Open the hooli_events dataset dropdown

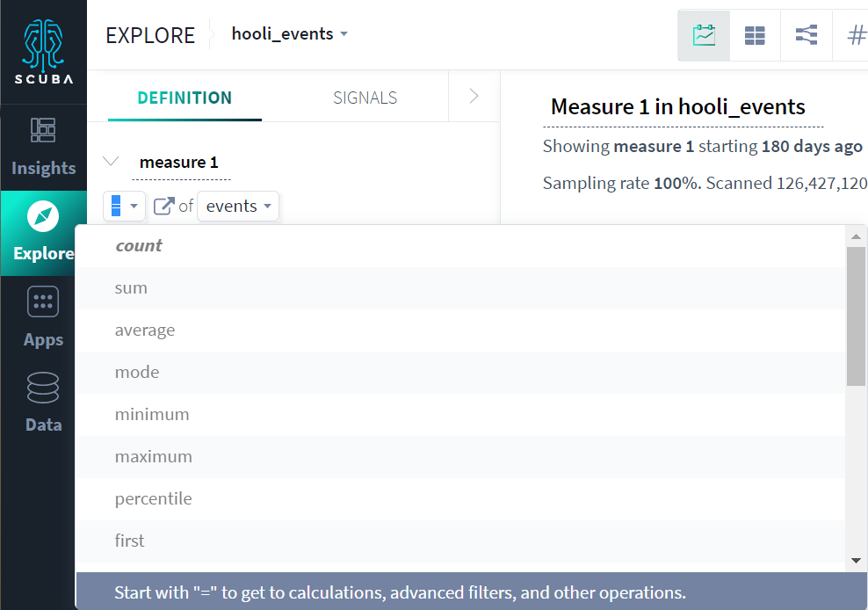290,33
